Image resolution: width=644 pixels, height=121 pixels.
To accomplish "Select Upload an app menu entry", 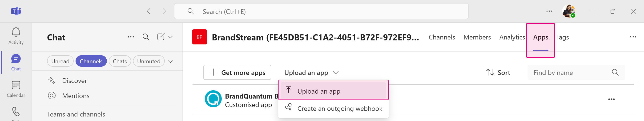I will [x=333, y=91].
